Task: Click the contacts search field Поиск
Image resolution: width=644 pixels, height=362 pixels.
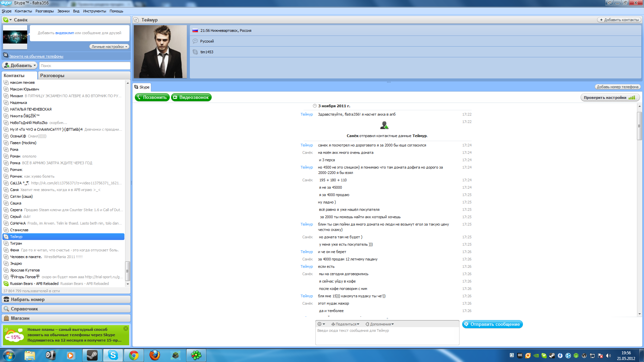Action: [x=85, y=66]
